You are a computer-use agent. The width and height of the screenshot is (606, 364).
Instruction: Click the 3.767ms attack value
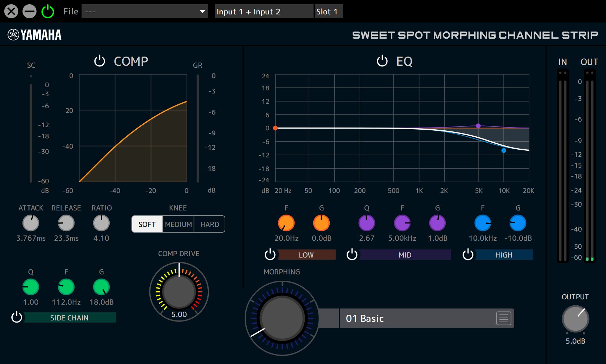coord(31,238)
